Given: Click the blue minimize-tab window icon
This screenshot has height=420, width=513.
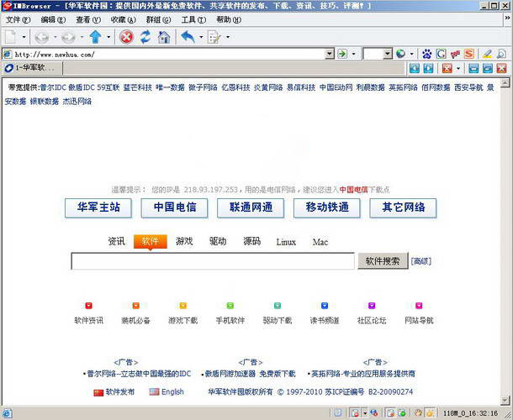Looking at the screenshot, I should (x=473, y=68).
